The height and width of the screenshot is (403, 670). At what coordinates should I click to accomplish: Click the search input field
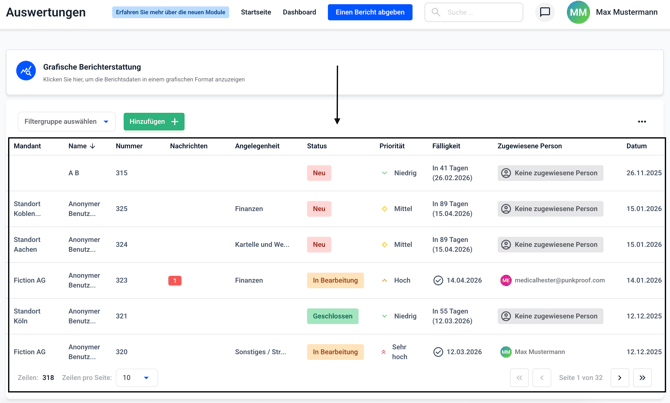(480, 13)
